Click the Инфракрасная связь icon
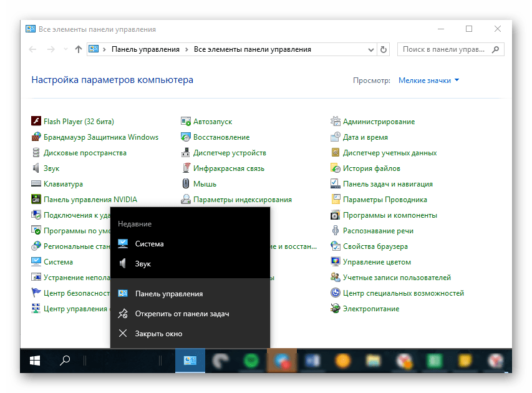The height and width of the screenshot is (393, 532). (x=186, y=168)
